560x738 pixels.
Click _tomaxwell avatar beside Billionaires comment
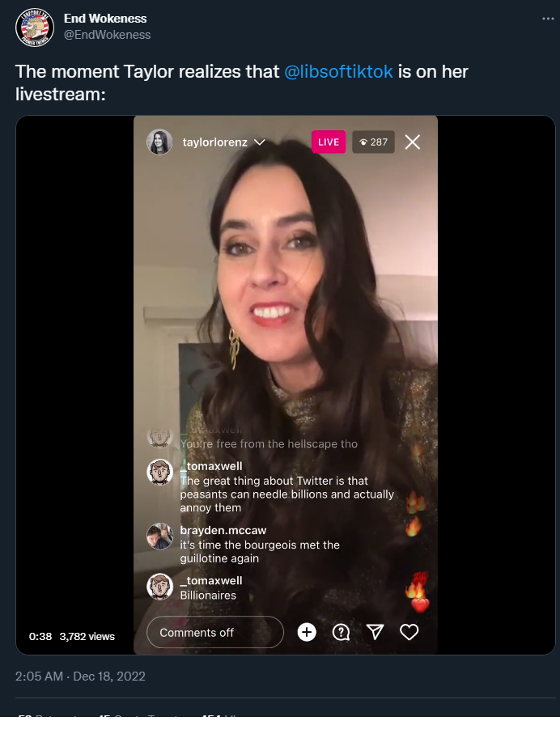point(159,587)
